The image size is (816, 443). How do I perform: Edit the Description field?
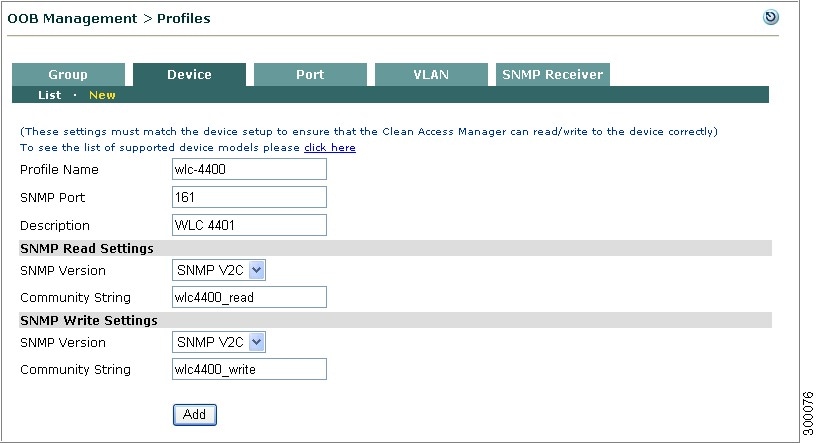(x=249, y=225)
